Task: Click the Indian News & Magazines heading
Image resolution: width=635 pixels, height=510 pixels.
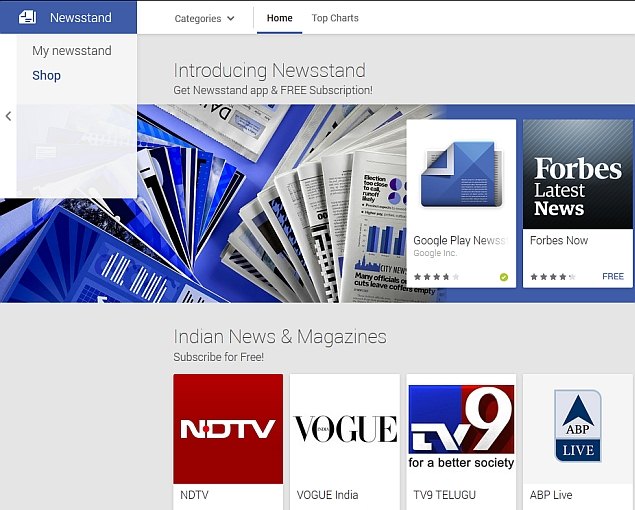Action: [280, 337]
